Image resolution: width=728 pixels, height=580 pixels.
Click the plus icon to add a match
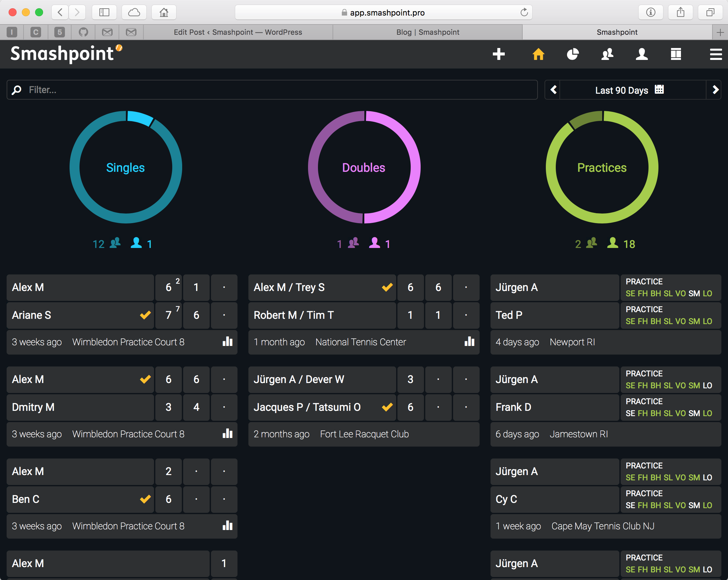[x=498, y=54]
